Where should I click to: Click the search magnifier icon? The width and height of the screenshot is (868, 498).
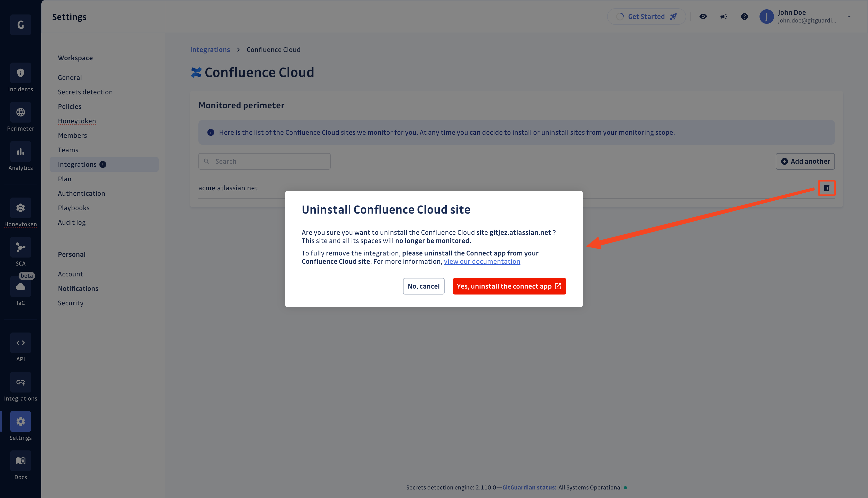[207, 161]
